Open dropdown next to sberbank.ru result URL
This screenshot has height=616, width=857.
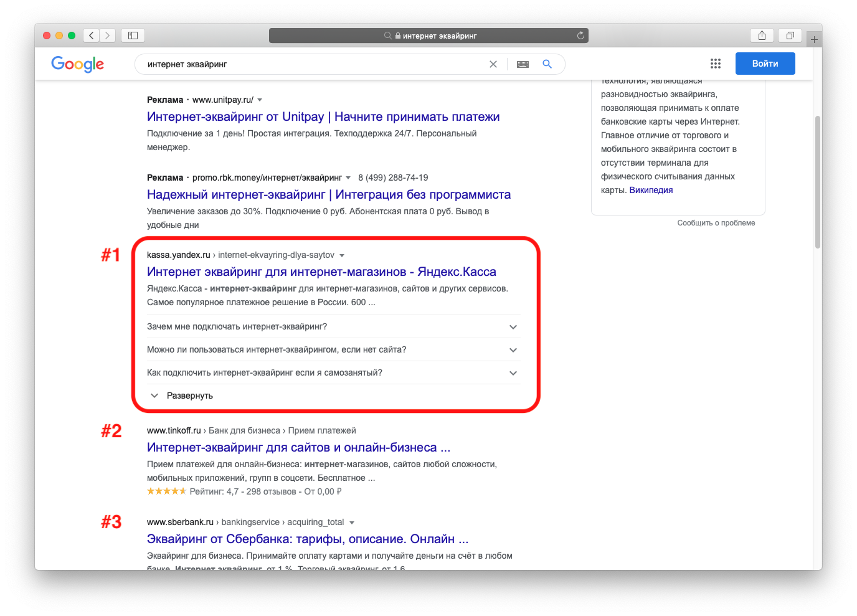pyautogui.click(x=352, y=523)
